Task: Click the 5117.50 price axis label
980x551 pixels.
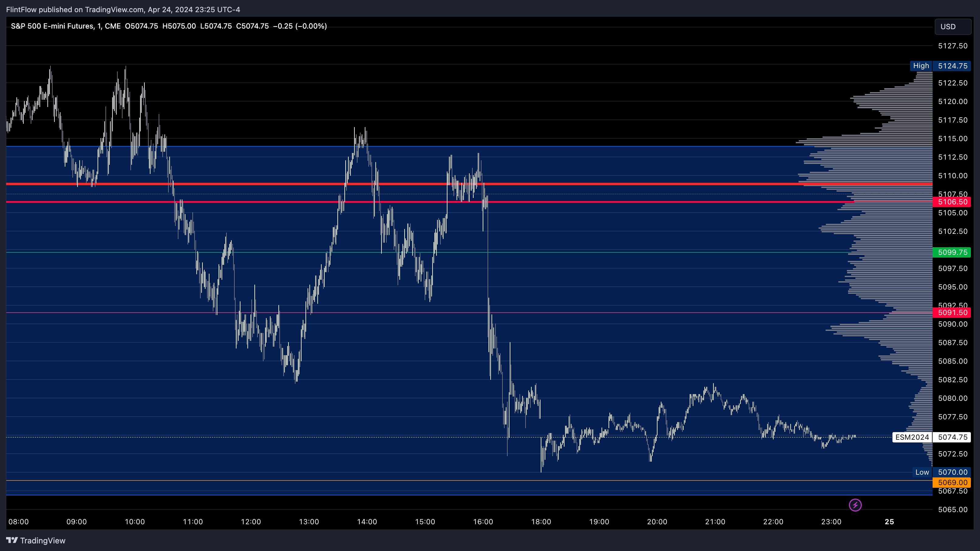Action: 953,120
